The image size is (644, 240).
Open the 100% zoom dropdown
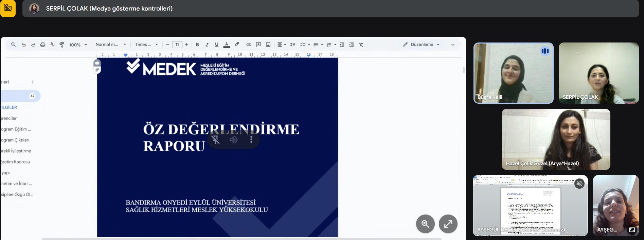[78, 45]
